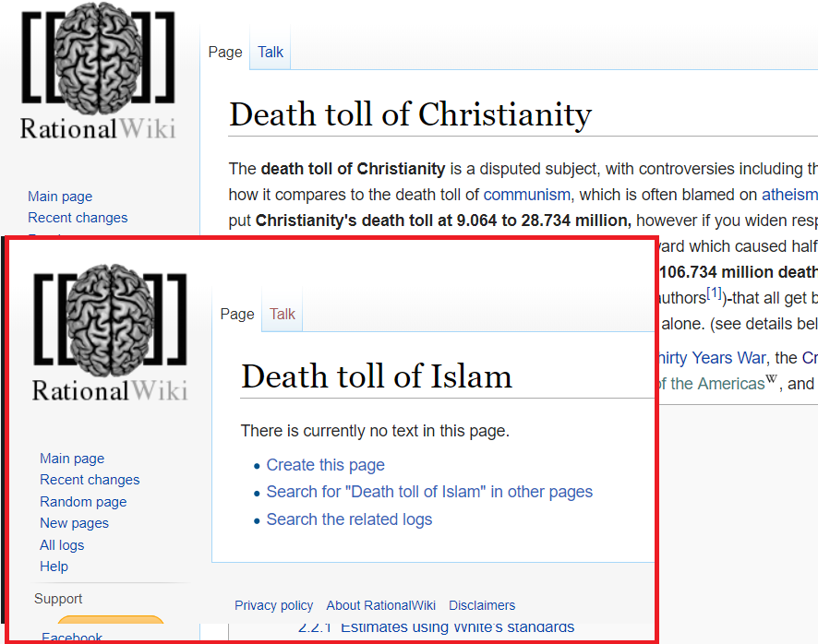Open footnote reference [1] in the article

pos(715,293)
